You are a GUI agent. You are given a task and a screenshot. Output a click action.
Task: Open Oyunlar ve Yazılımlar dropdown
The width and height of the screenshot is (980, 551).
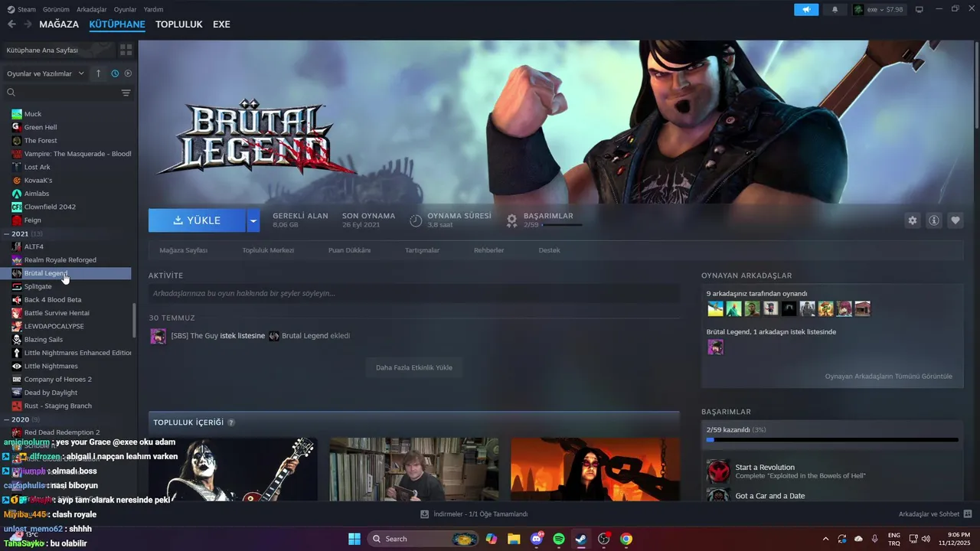click(46, 73)
